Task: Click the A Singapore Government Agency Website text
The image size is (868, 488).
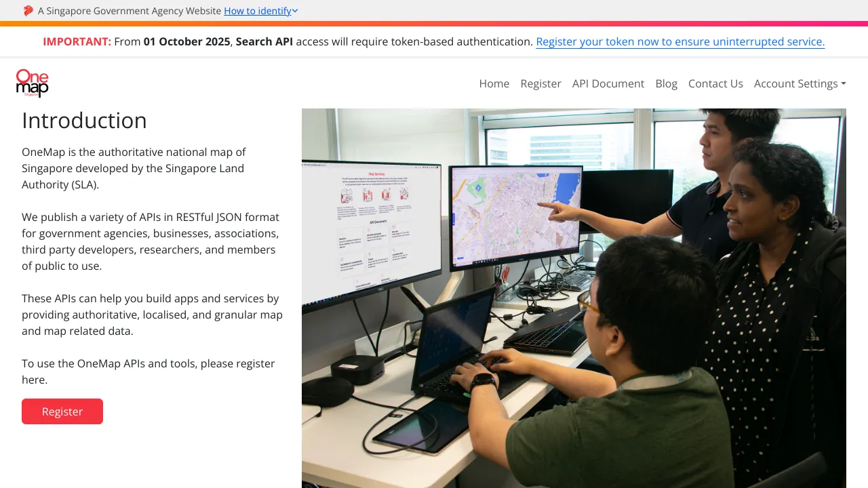Action: [130, 11]
